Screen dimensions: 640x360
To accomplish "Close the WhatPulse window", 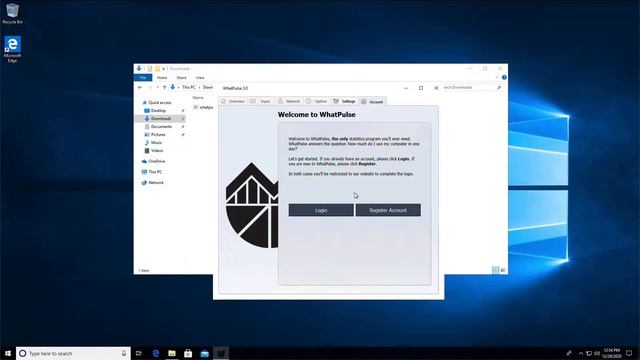I will 436,88.
